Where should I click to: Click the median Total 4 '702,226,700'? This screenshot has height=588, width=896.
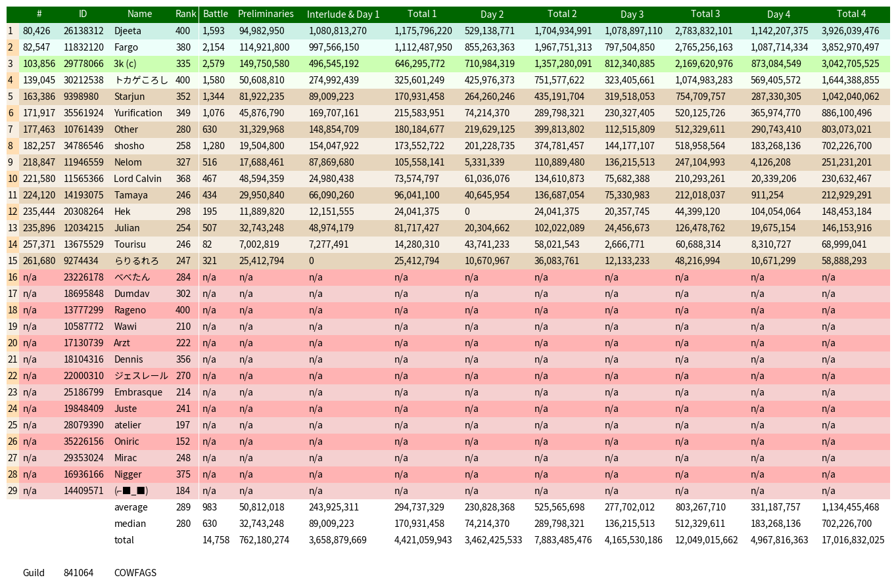click(x=847, y=524)
